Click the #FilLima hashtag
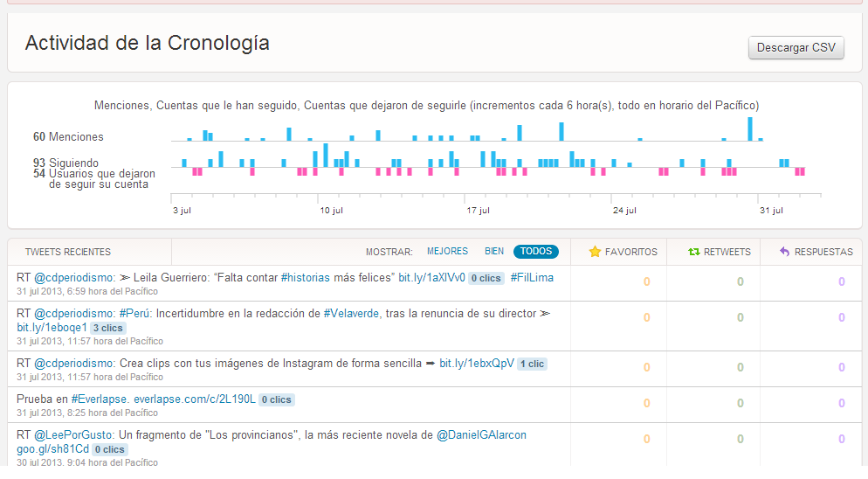868x479 pixels. pyautogui.click(x=532, y=278)
